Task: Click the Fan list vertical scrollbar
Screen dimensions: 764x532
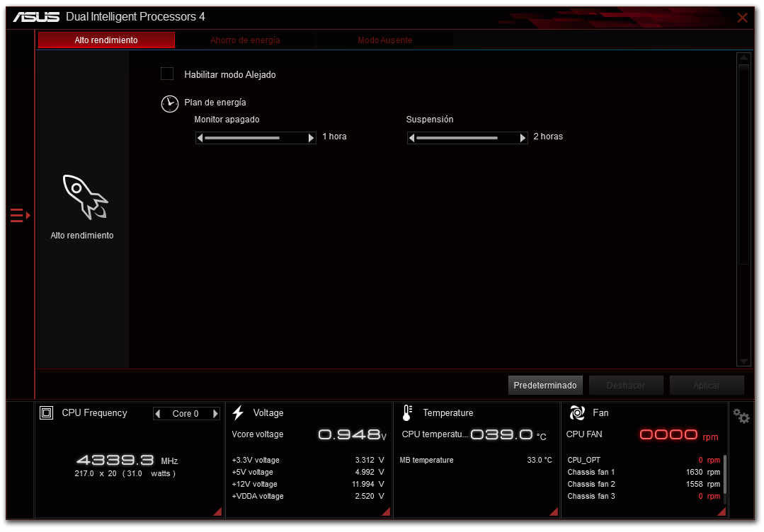Action: point(725,475)
